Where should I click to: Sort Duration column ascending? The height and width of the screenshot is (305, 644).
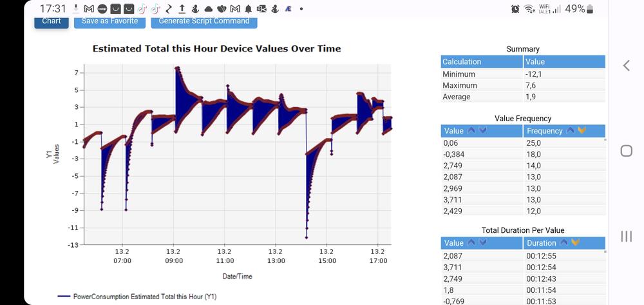pos(564,243)
